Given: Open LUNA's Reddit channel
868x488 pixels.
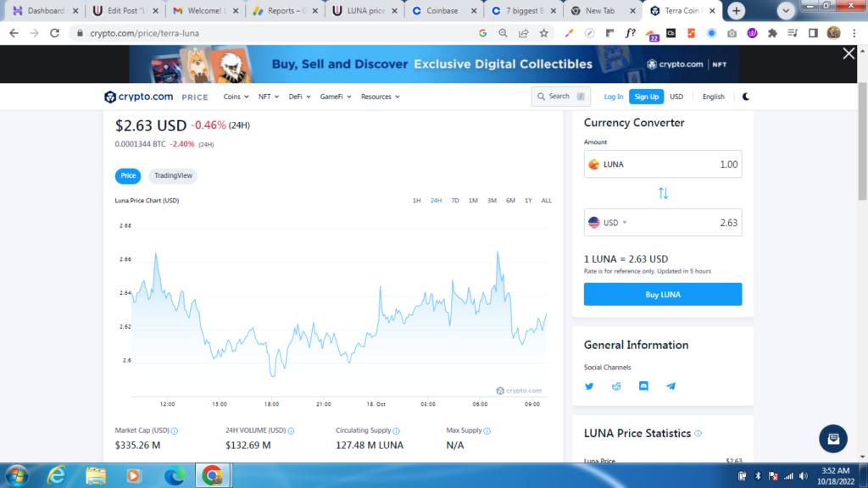Looking at the screenshot, I should [x=616, y=386].
